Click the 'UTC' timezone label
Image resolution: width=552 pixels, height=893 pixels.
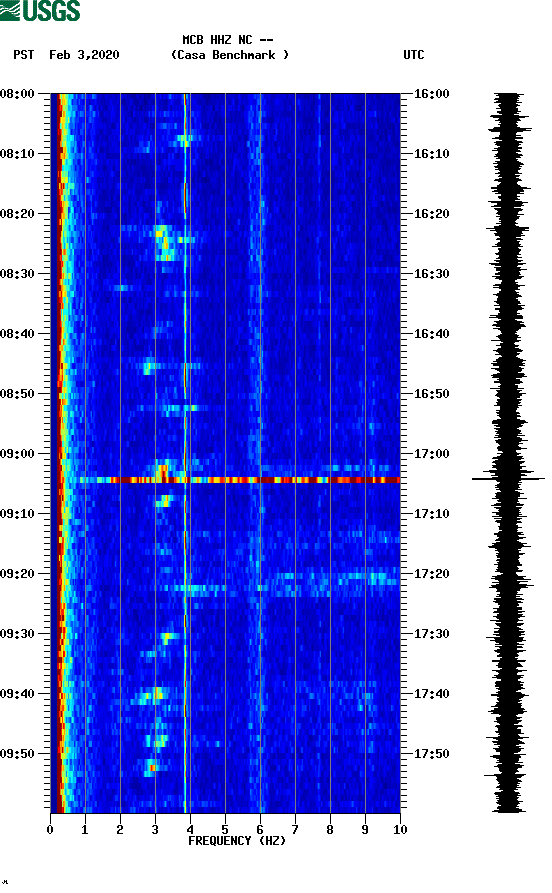414,55
